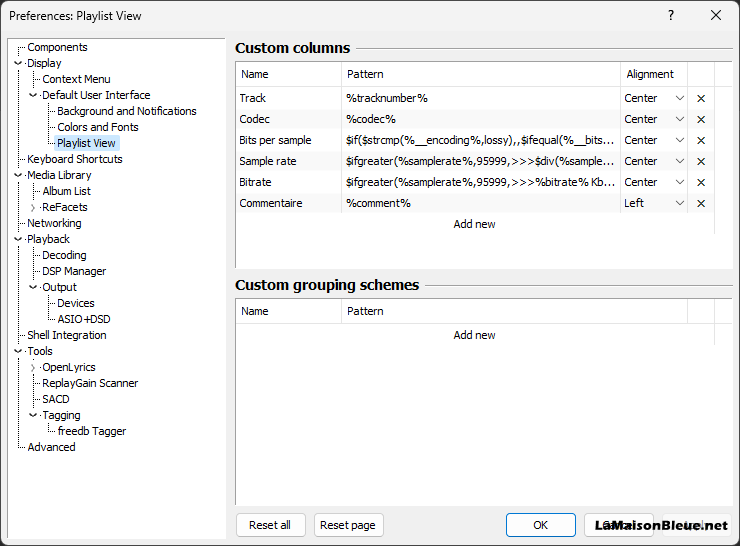Open Background and Notifications page
740x546 pixels.
[x=126, y=111]
